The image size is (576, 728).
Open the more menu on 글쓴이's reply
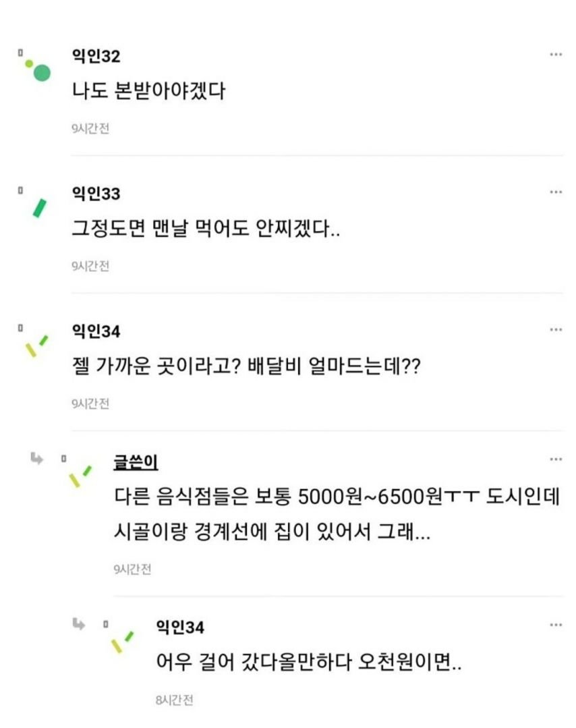(x=556, y=459)
